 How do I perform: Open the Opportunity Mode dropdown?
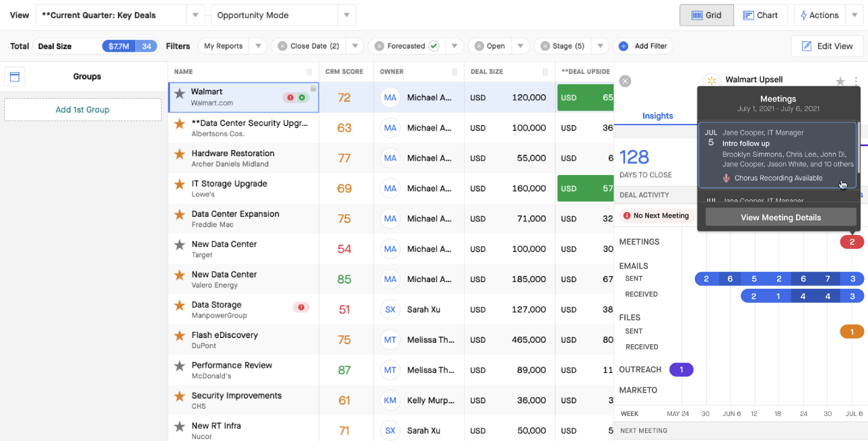(x=346, y=15)
